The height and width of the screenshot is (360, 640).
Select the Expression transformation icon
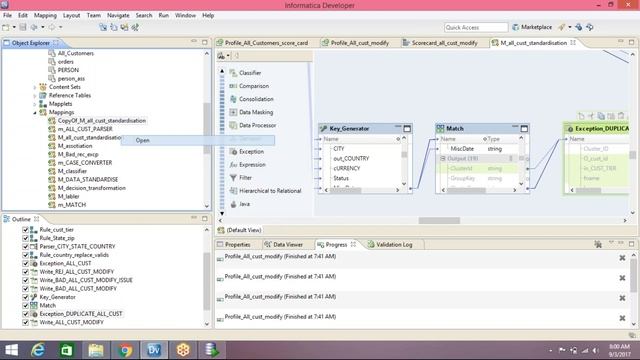pyautogui.click(x=233, y=164)
